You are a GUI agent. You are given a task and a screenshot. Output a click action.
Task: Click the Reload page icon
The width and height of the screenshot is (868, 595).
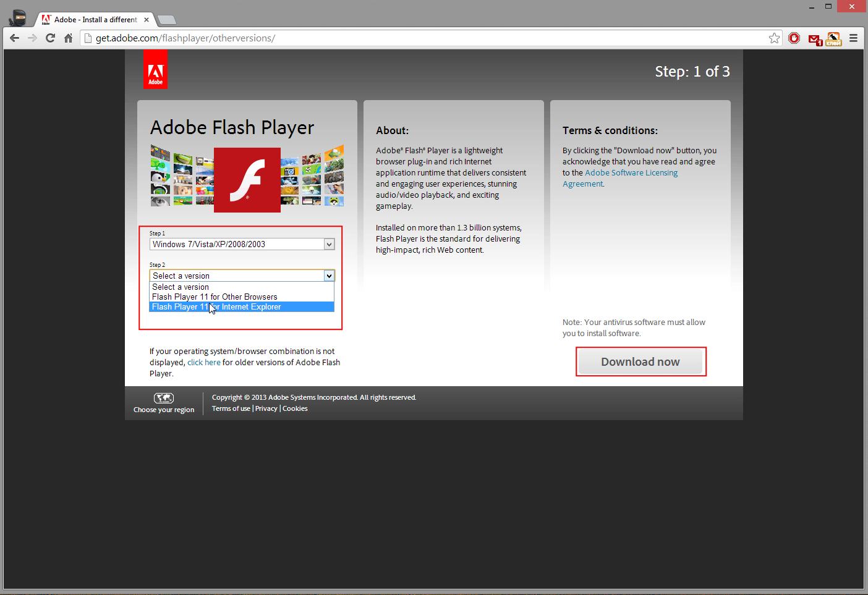click(x=50, y=38)
